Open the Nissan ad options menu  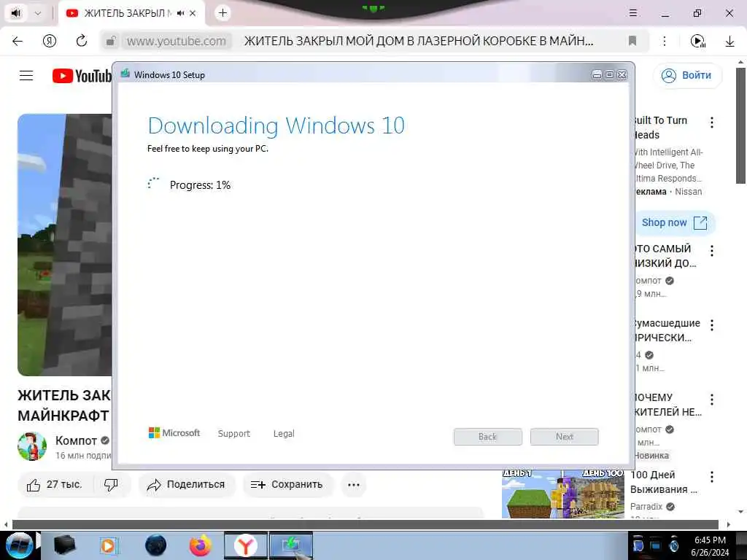tap(712, 122)
